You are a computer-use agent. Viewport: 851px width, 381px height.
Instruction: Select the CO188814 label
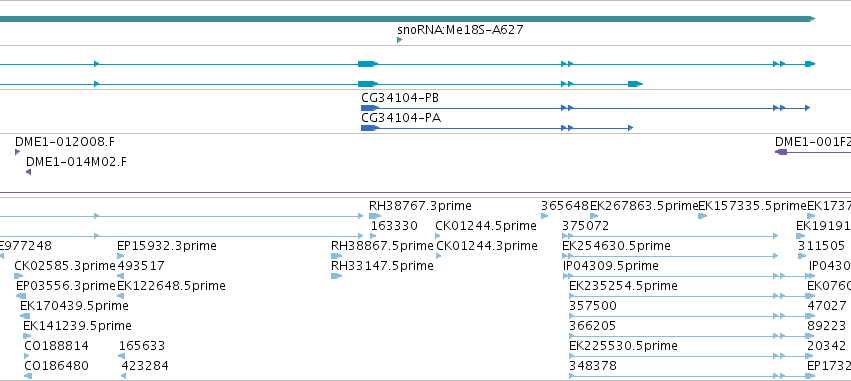[x=56, y=346]
